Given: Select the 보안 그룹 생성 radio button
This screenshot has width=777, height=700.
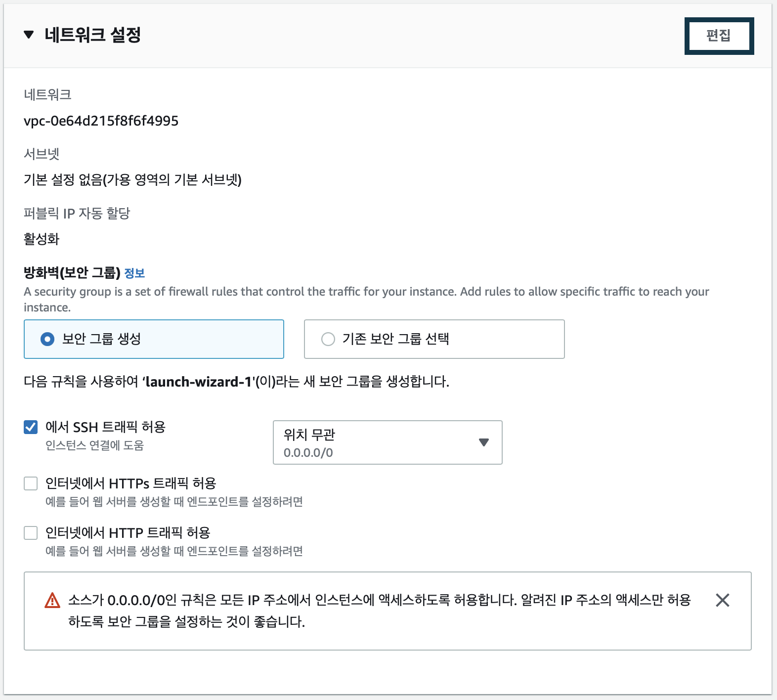Looking at the screenshot, I should pyautogui.click(x=46, y=339).
